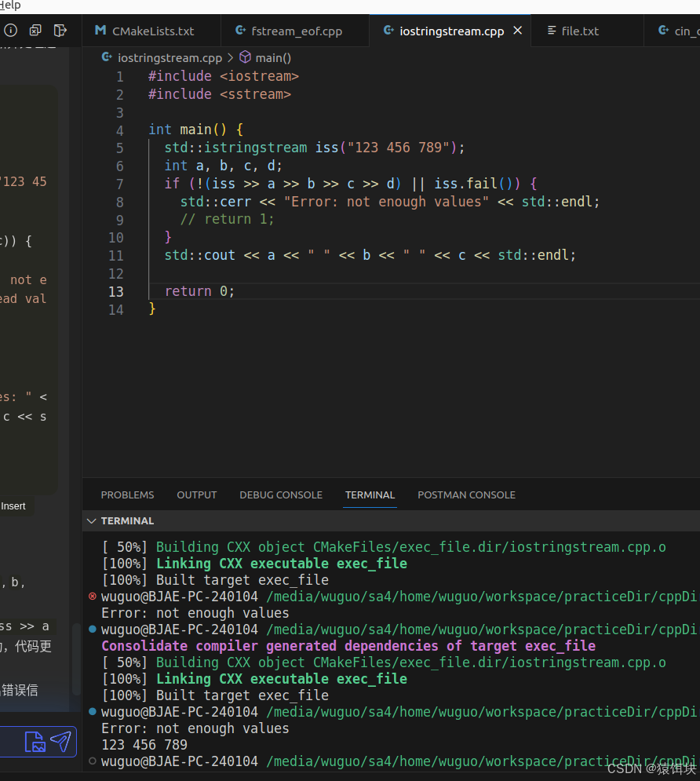
Task: Click the text file icon on file.txt tab
Action: [x=552, y=31]
